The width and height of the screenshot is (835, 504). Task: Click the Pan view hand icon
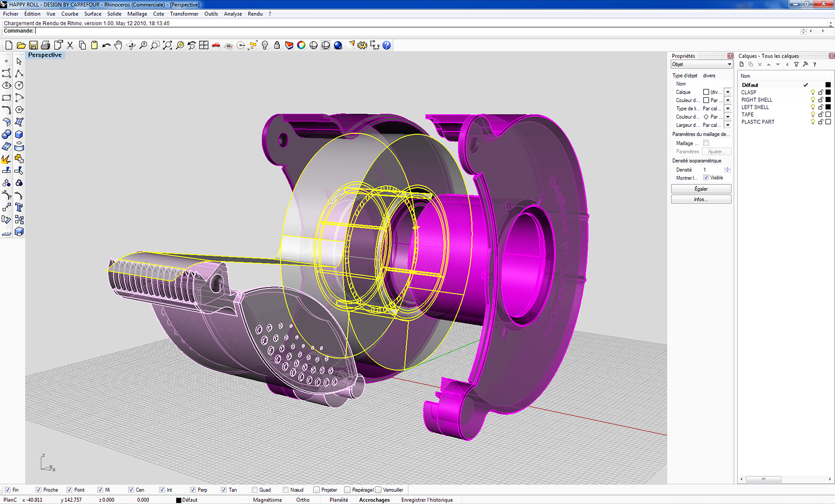(x=118, y=45)
